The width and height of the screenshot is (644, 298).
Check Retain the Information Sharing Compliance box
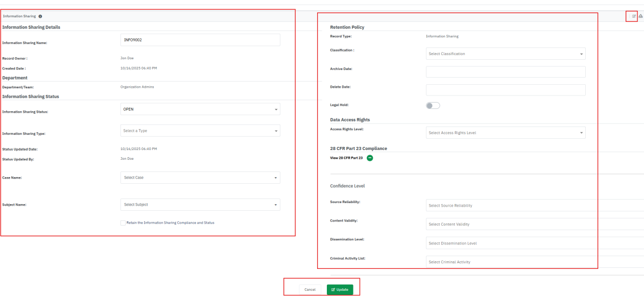pyautogui.click(x=123, y=223)
